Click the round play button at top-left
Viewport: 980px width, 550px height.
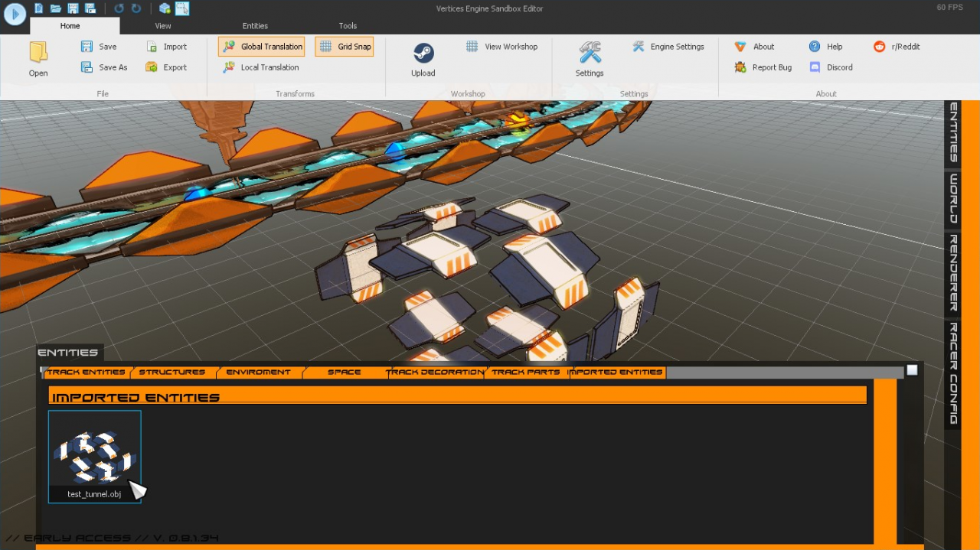click(15, 14)
